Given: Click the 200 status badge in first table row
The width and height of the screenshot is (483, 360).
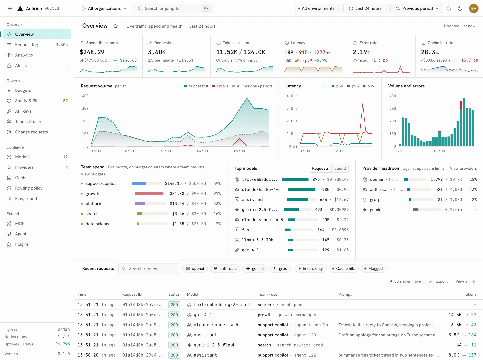Looking at the screenshot, I should click(174, 305).
